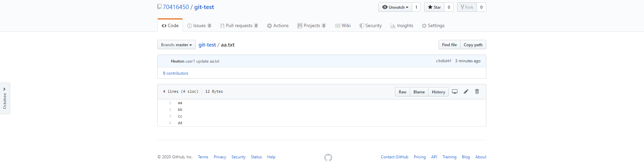The width and height of the screenshot is (644, 162).
Task: Go to the Actions tab
Action: pos(278,25)
